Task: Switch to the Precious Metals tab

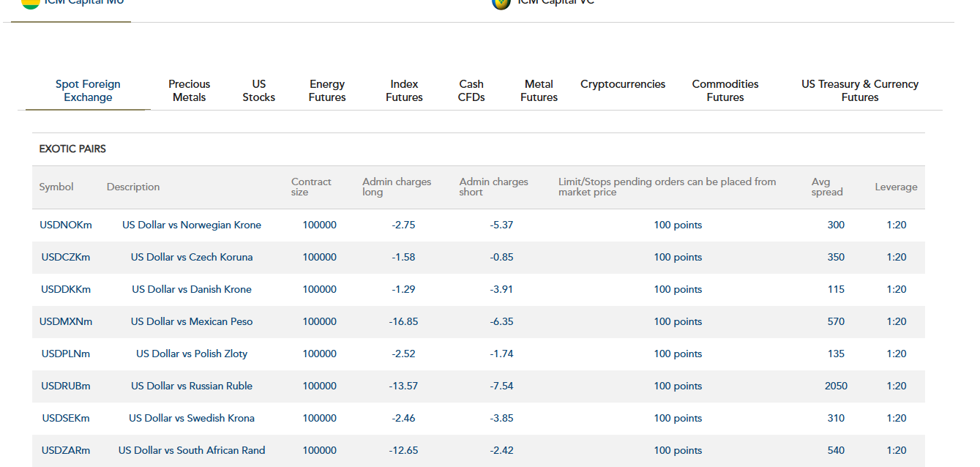Action: point(189,91)
